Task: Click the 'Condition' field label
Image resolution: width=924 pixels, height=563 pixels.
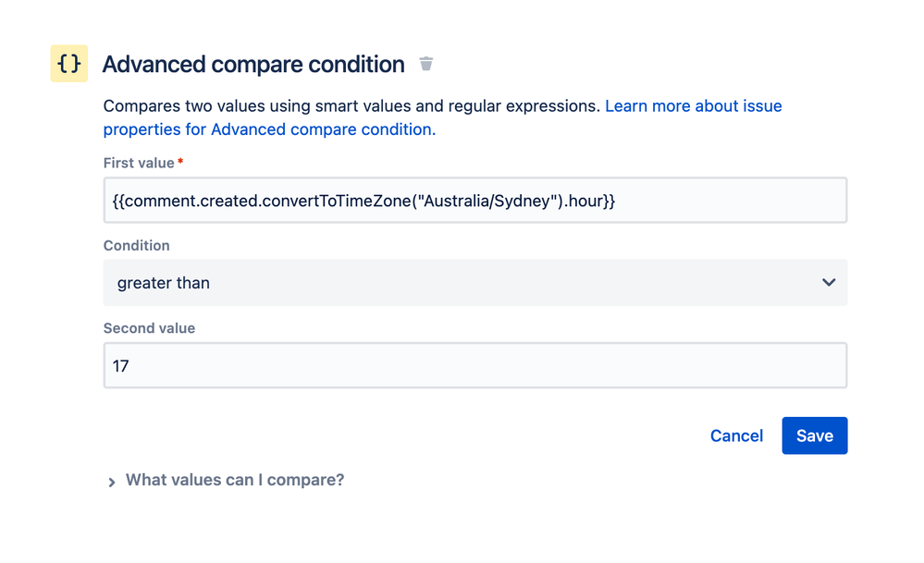Action: click(x=136, y=246)
